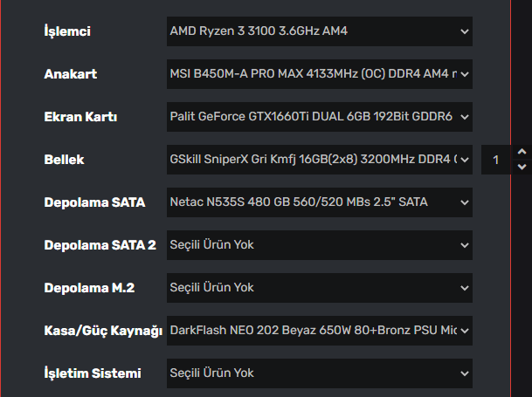The image size is (532, 397).
Task: Click the Ekran Kartı label
Action: tap(80, 117)
